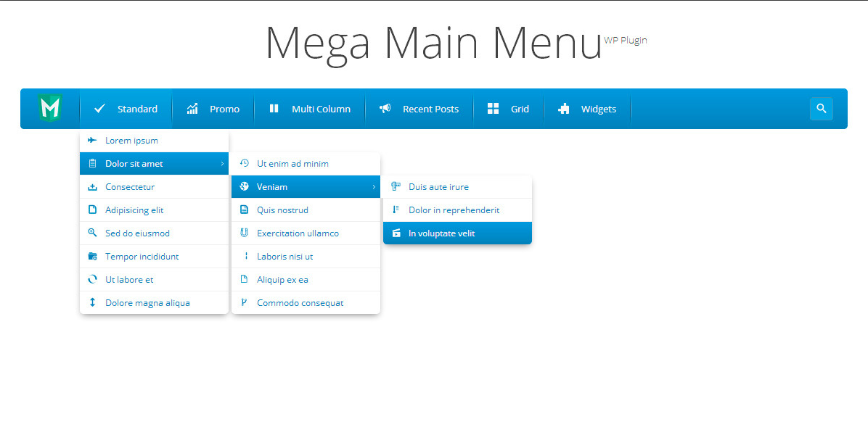Image resolution: width=868 pixels, height=435 pixels.
Task: Choose In voluptate velit entry
Action: pyautogui.click(x=457, y=233)
